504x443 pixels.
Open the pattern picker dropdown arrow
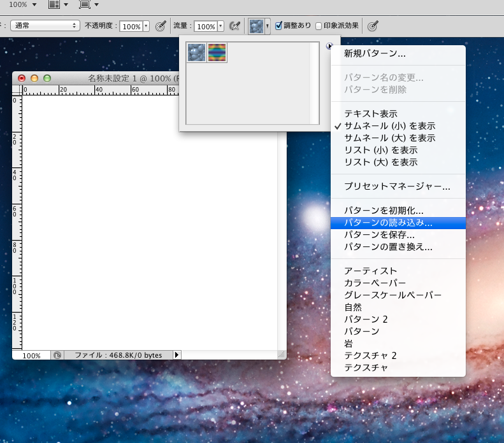268,26
